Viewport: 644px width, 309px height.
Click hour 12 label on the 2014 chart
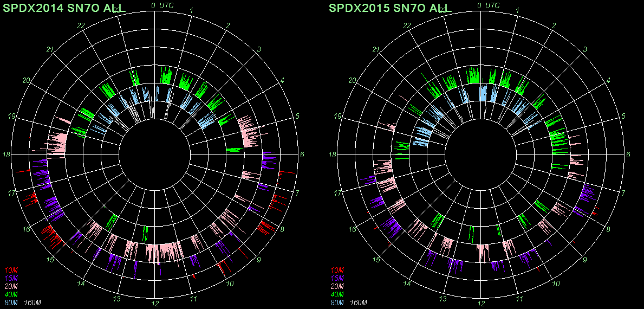pos(155,304)
